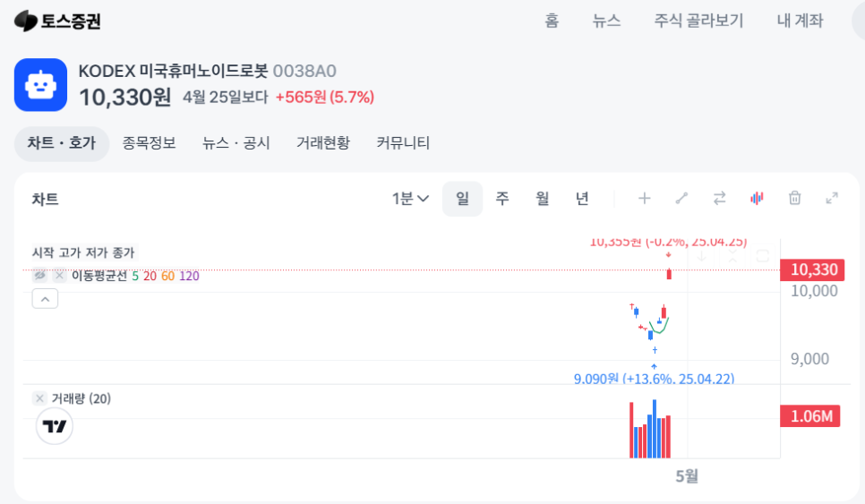Screen dimensions: 865x504
Task: Expand chart to fullscreen icon
Action: click(x=832, y=198)
